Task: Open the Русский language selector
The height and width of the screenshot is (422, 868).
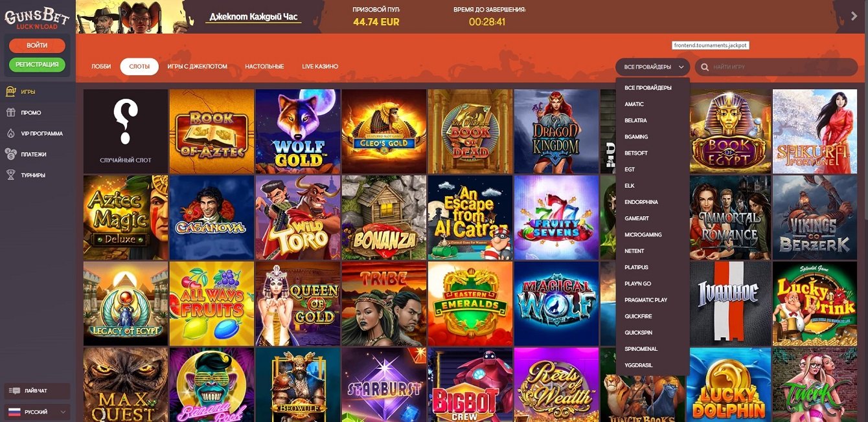Action: (37, 412)
